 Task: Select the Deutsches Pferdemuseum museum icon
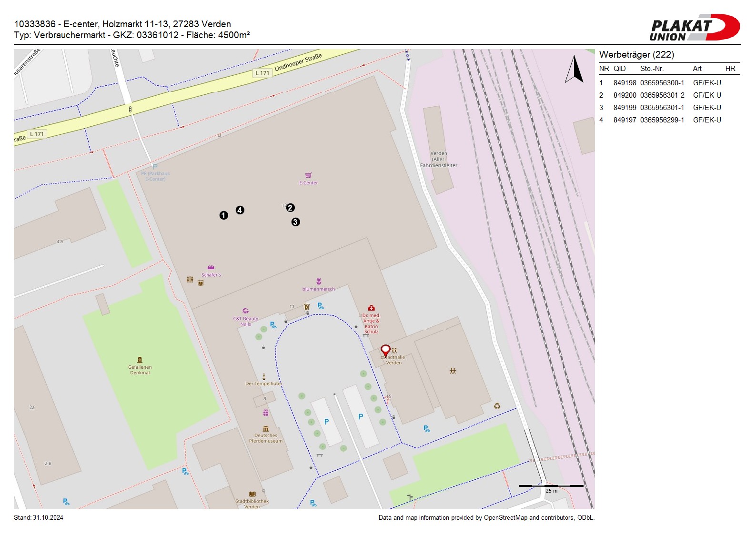(265, 429)
